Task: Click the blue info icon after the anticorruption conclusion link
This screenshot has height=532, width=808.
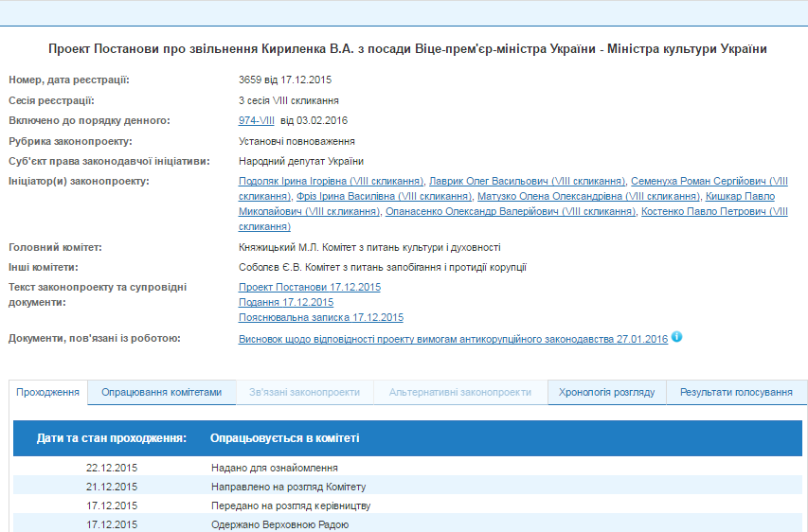Action: pos(677,337)
